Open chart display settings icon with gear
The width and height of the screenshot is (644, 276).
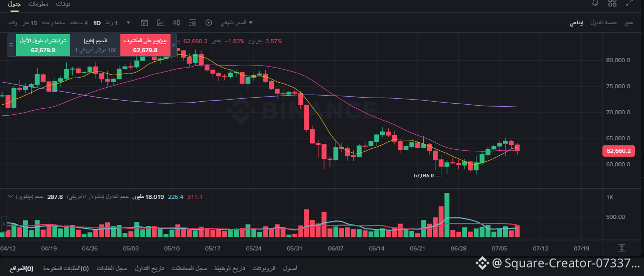coord(193,23)
